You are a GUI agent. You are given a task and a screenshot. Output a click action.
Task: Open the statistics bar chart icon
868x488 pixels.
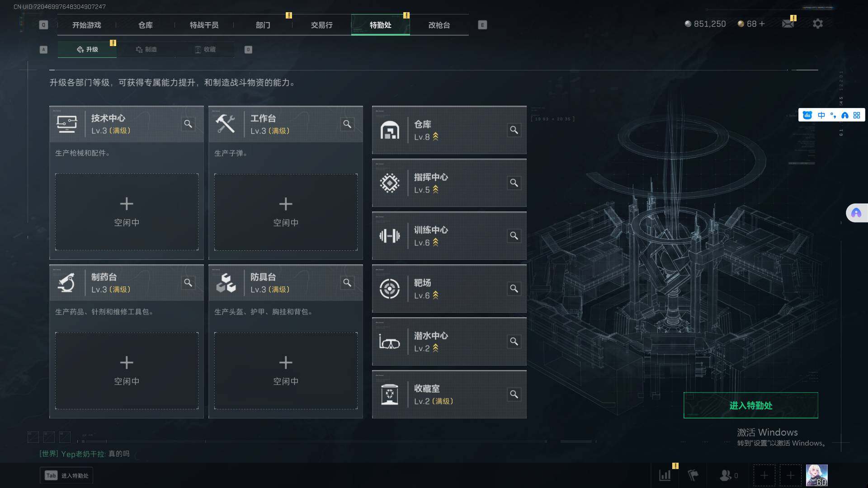coord(665,475)
